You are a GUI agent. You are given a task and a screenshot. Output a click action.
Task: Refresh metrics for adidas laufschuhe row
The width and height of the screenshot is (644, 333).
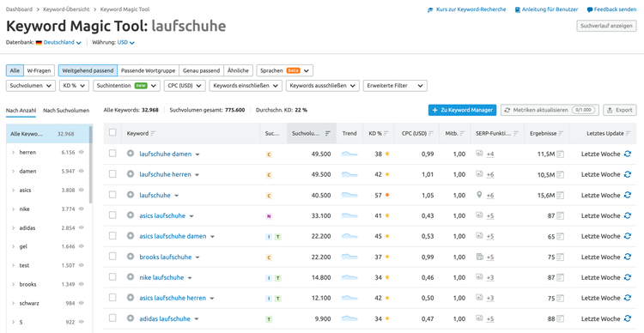point(627,318)
